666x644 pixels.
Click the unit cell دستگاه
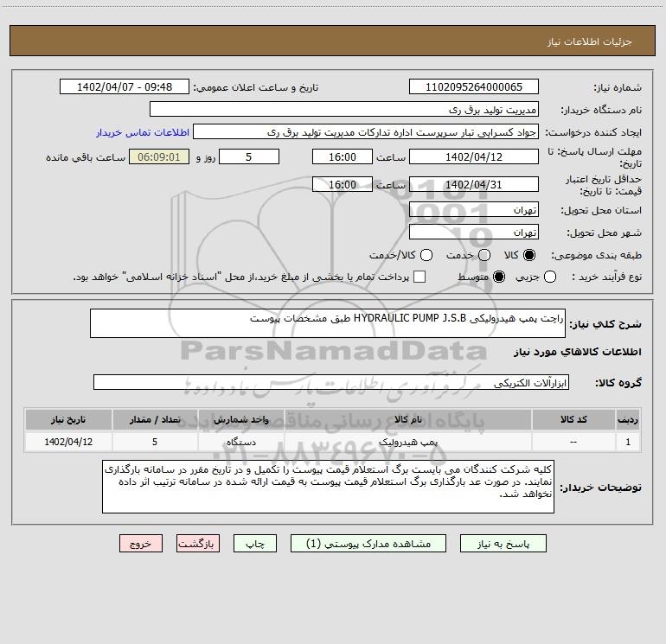pos(240,442)
